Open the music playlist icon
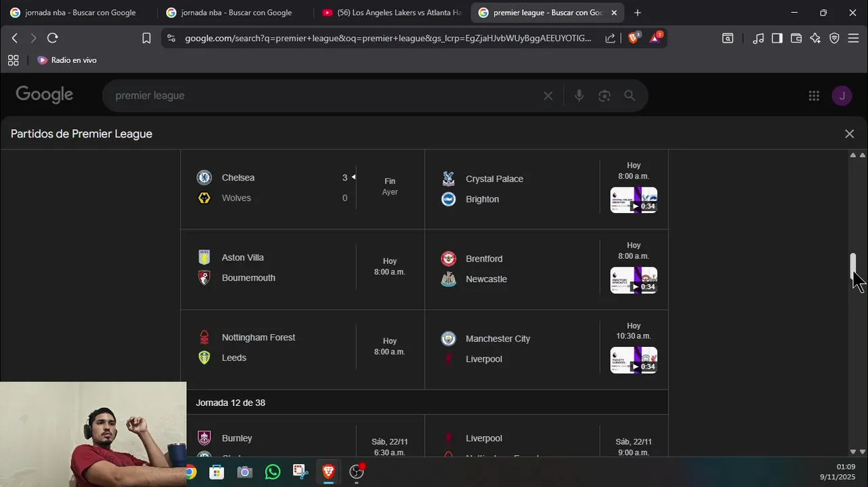The height and width of the screenshot is (487, 868). [x=758, y=39]
